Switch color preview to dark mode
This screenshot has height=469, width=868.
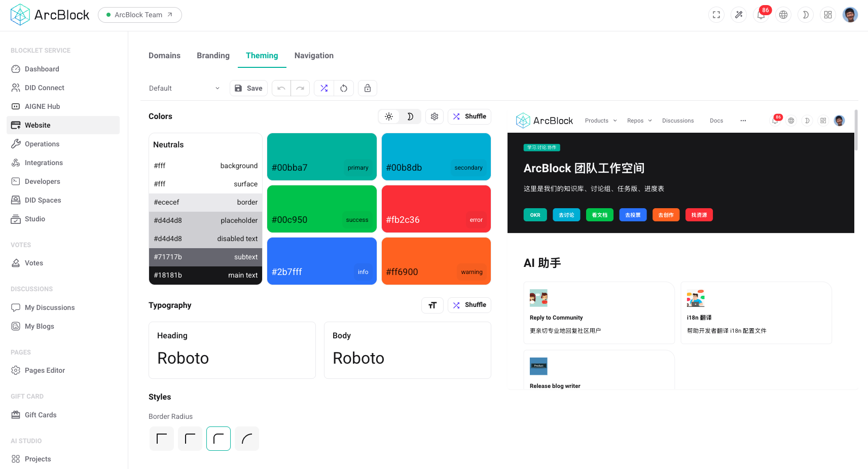click(410, 116)
